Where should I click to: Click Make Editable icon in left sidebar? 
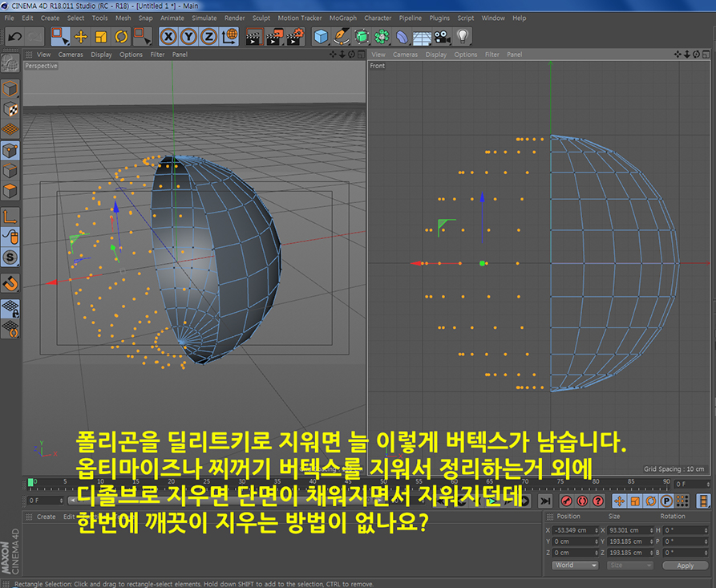point(10,63)
